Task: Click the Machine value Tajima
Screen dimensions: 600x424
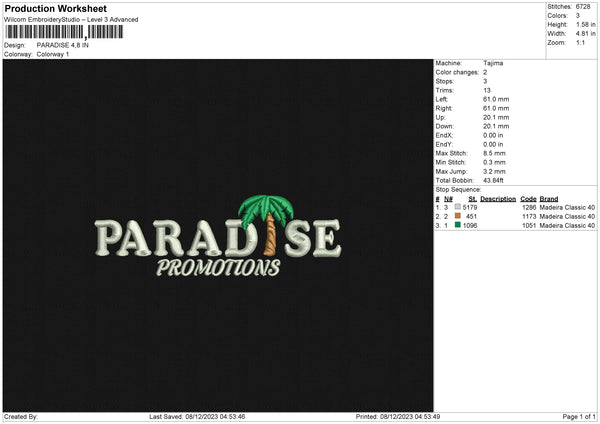Action: tap(493, 63)
